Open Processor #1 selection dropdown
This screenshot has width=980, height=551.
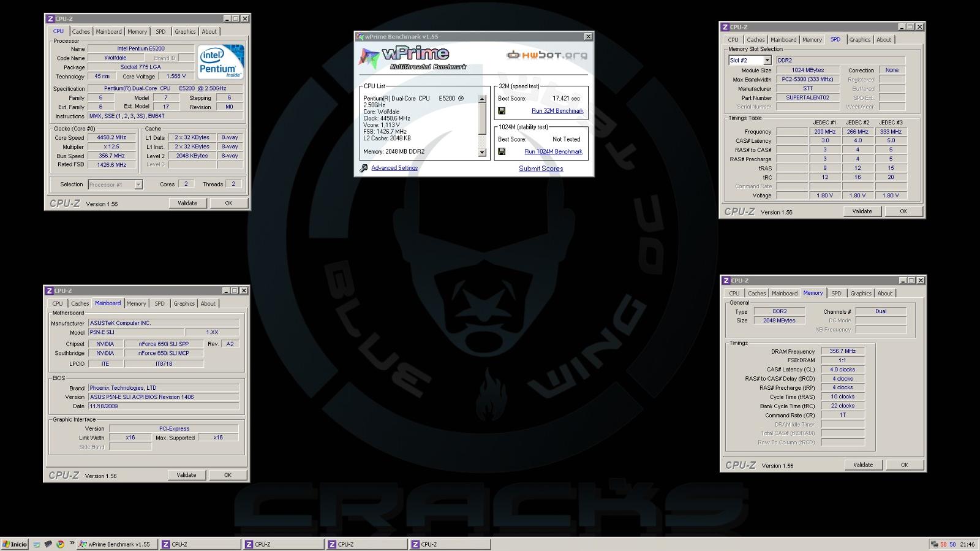[x=138, y=184]
